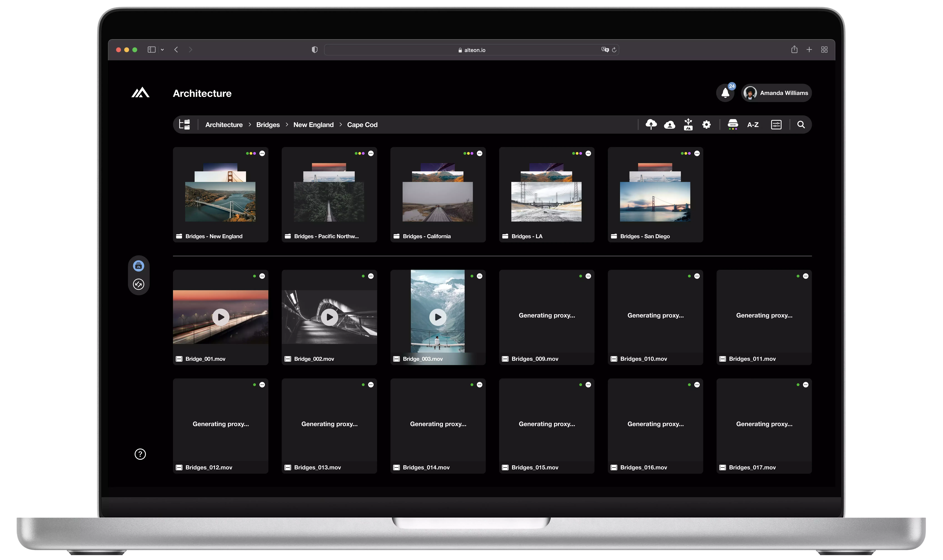The width and height of the screenshot is (943, 560).
Task: Click the alteon.io address bar
Action: click(x=471, y=50)
